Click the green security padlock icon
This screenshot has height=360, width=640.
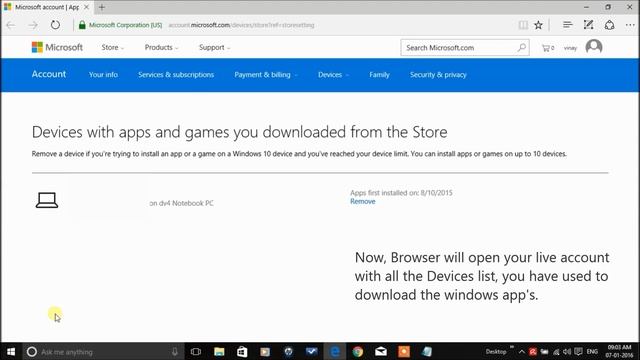point(82,25)
